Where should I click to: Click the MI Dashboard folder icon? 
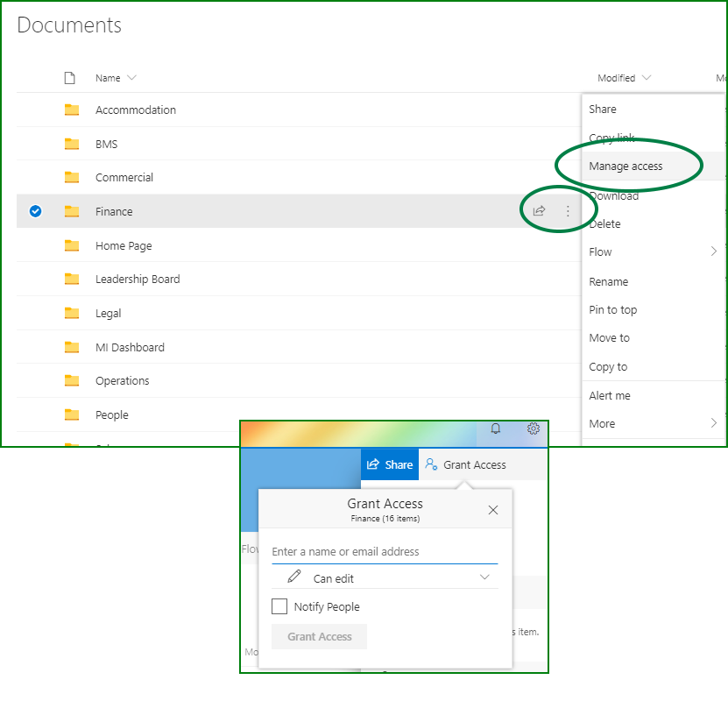72,347
